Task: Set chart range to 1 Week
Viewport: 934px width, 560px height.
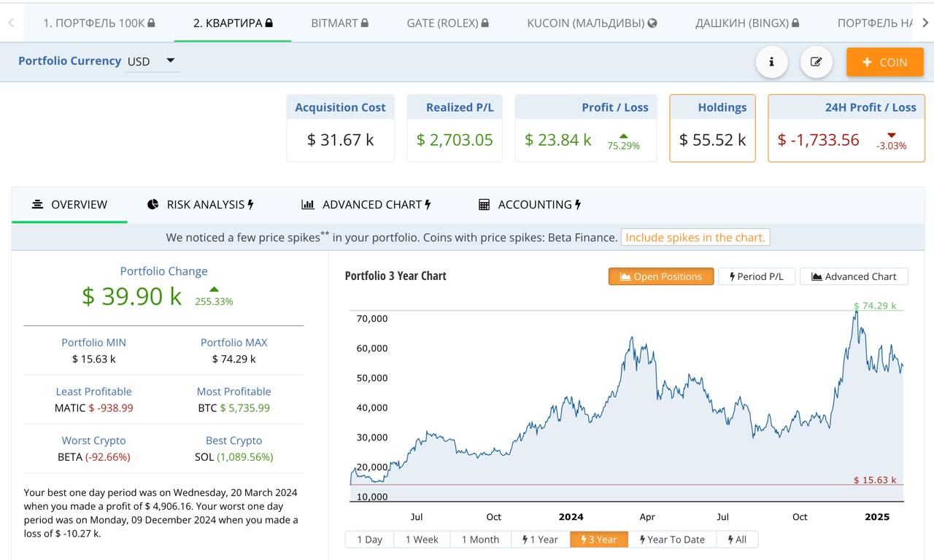Action: (422, 540)
